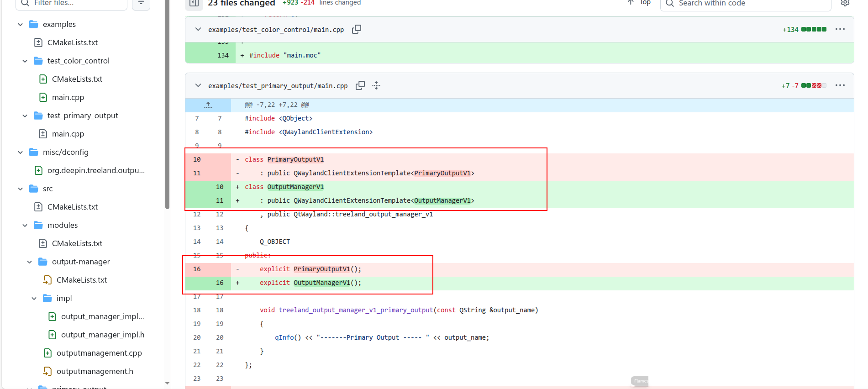This screenshot has height=389, width=868.
Task: Open the file filter options button
Action: 141,3
